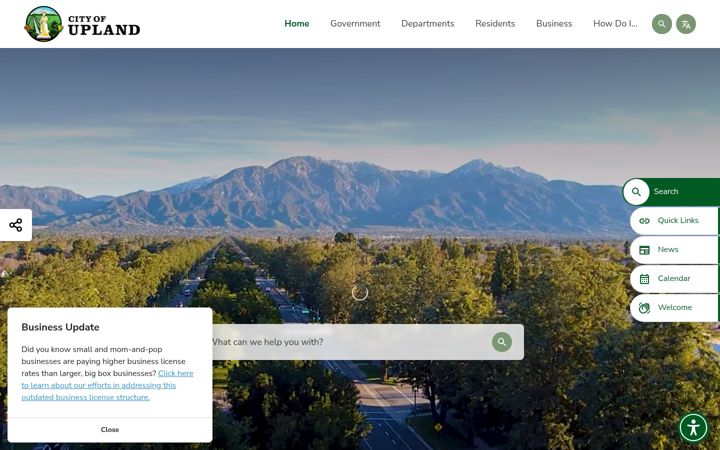Open the Departments menu
This screenshot has height=450, width=720.
pyautogui.click(x=428, y=24)
